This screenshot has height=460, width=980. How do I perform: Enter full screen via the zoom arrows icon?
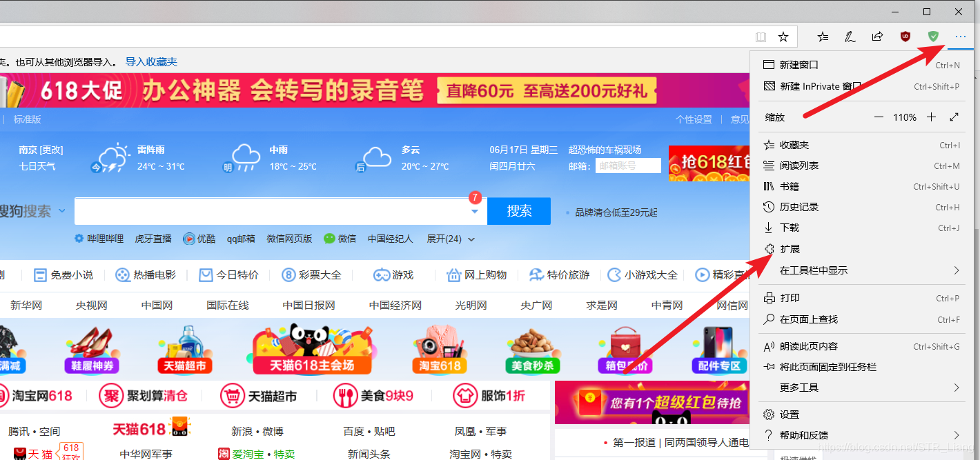point(954,117)
